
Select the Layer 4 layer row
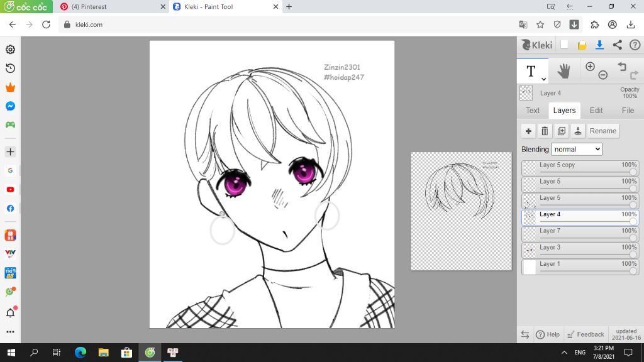580,218
